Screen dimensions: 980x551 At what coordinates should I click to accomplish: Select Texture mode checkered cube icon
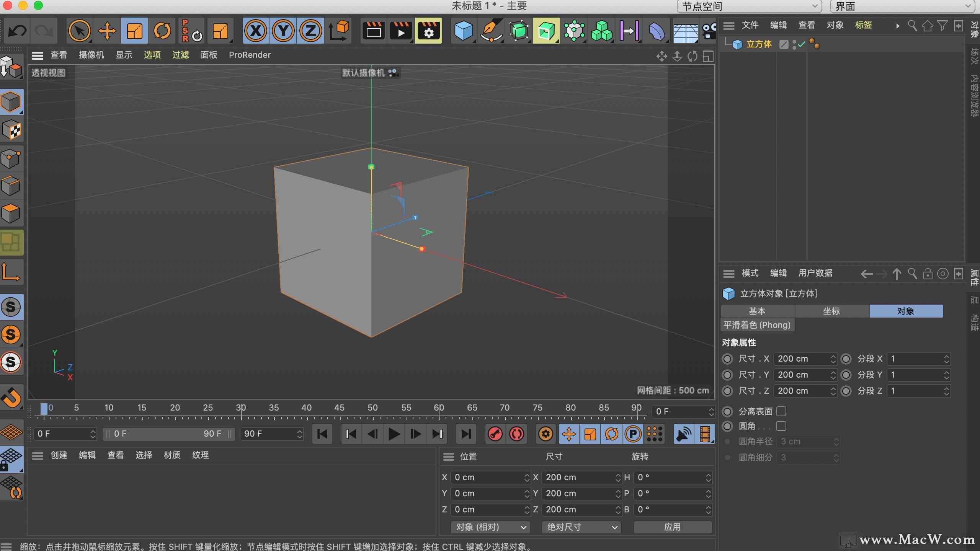pyautogui.click(x=11, y=130)
